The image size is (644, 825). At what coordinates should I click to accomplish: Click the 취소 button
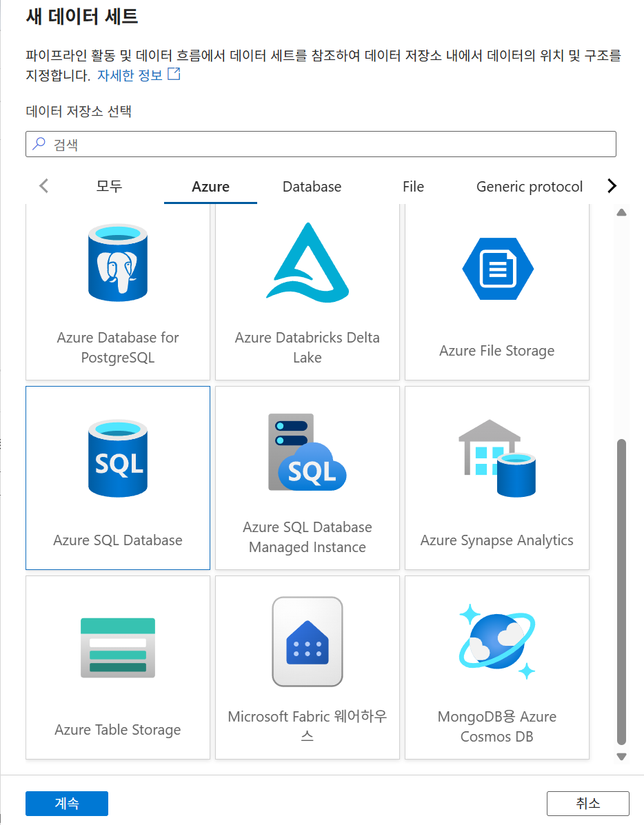coord(588,804)
